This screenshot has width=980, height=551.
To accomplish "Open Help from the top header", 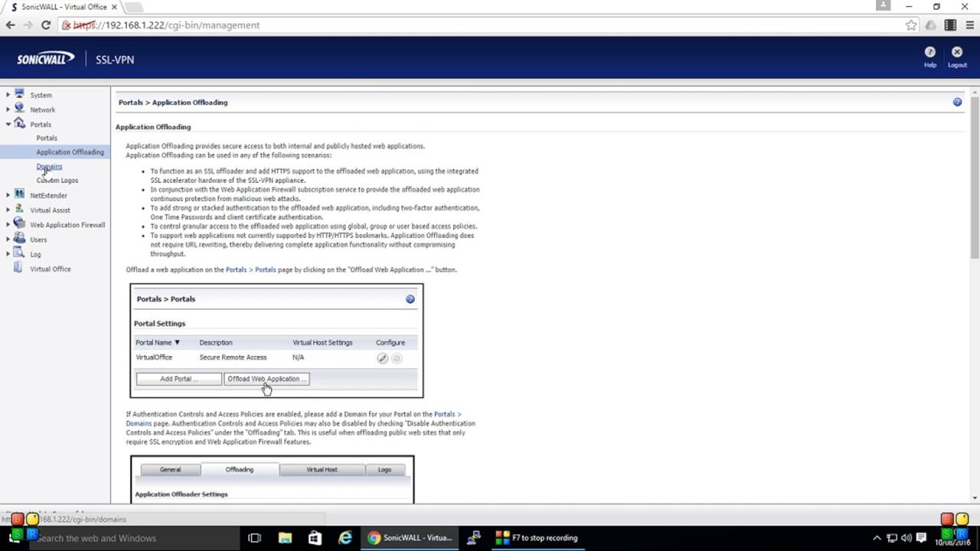I will tap(929, 57).
